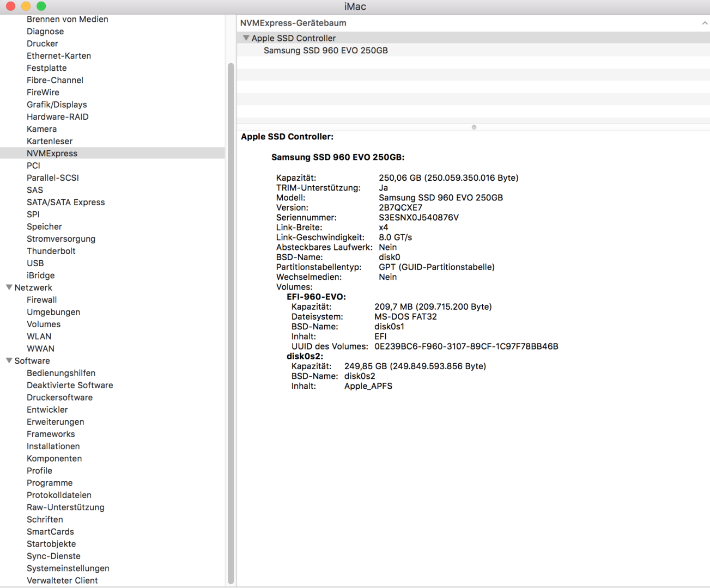Click the Apple_APFS content value
This screenshot has height=588, width=710.
pos(368,386)
